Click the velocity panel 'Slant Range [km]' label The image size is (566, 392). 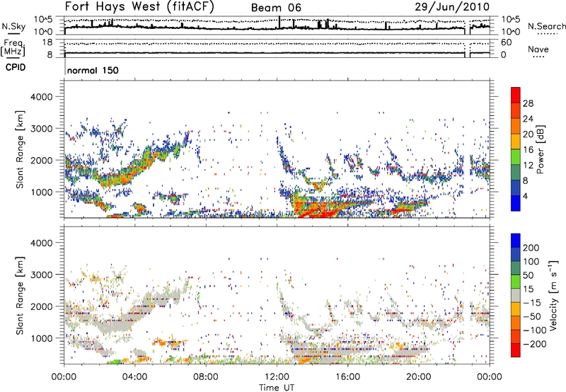20,296
